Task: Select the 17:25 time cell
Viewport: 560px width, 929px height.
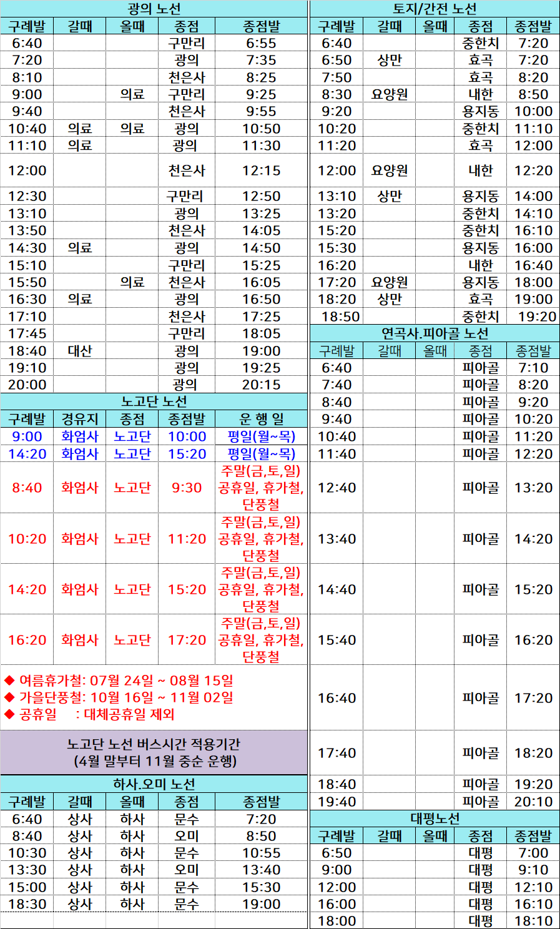Action: coord(261,317)
